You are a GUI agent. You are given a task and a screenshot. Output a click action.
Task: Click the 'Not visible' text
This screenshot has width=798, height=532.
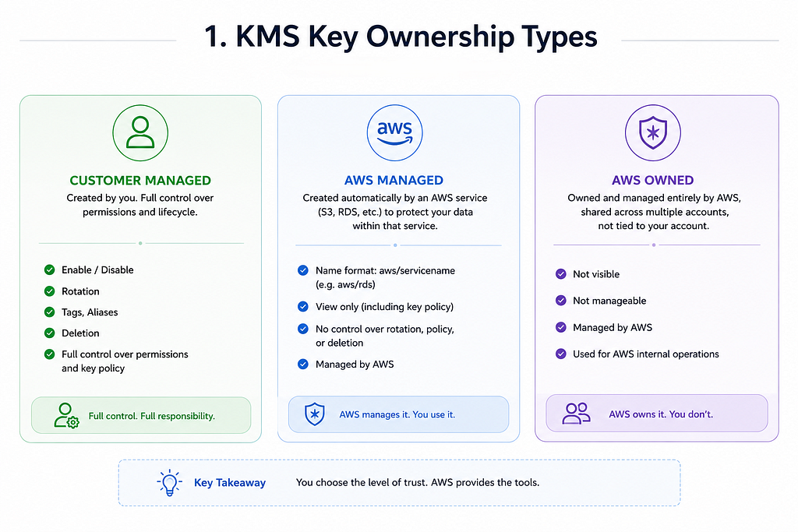[x=596, y=274]
